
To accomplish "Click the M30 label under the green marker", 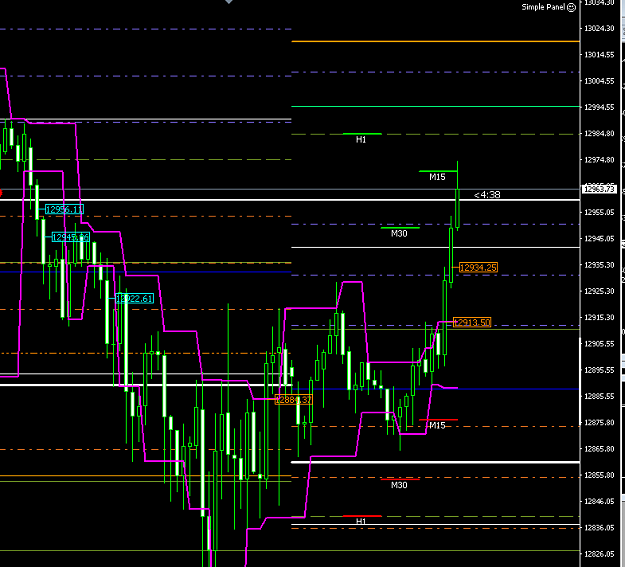I will (x=399, y=234).
